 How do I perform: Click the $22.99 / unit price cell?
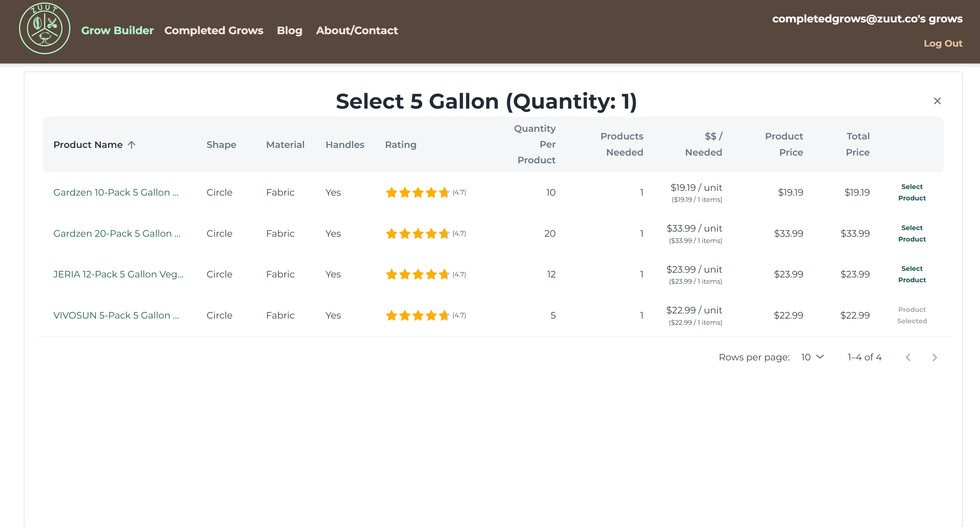[694, 316]
